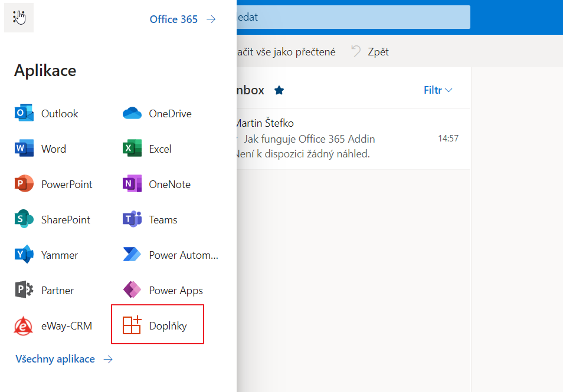This screenshot has height=392, width=563.
Task: Open email from Martin Štefko
Action: [x=353, y=139]
